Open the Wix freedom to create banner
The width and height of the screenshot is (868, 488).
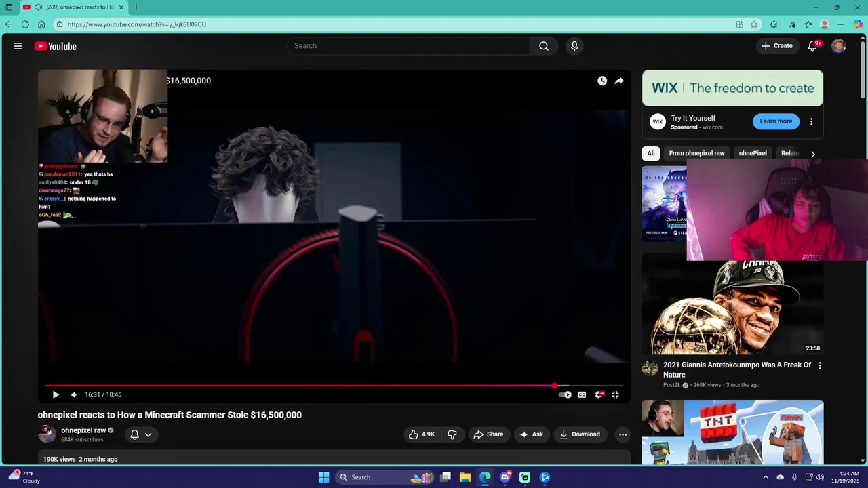coord(732,88)
